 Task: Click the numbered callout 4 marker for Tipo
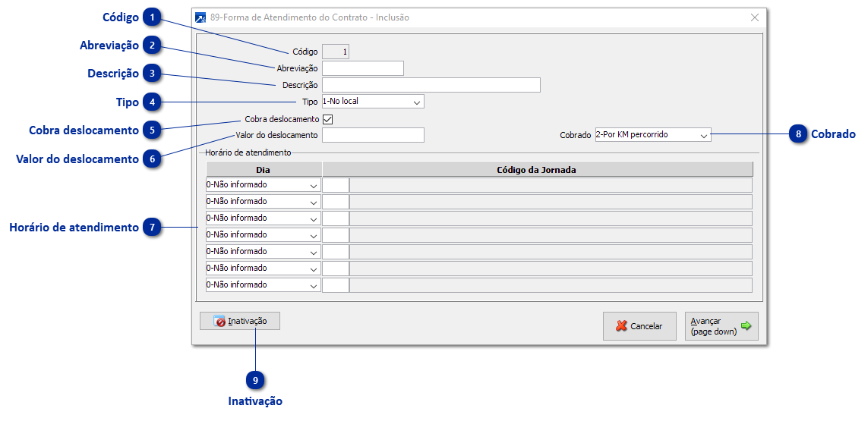pyautogui.click(x=153, y=102)
